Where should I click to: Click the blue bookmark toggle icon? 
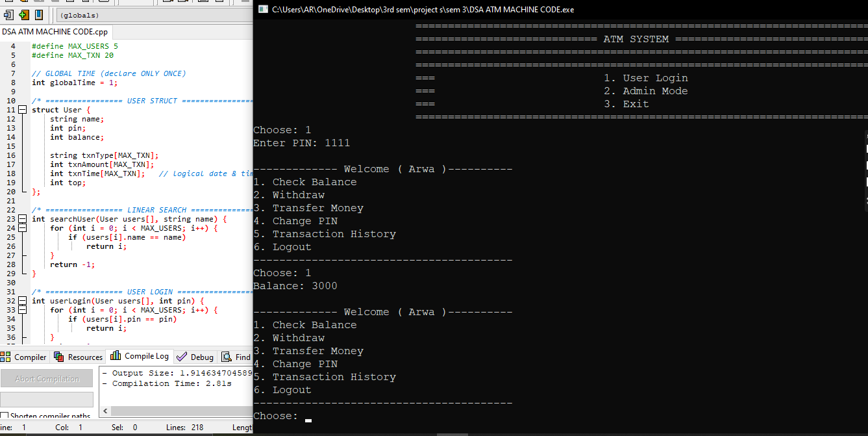39,14
